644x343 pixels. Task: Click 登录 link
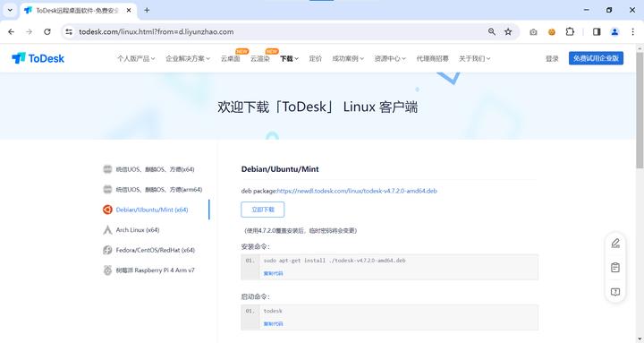click(x=552, y=59)
